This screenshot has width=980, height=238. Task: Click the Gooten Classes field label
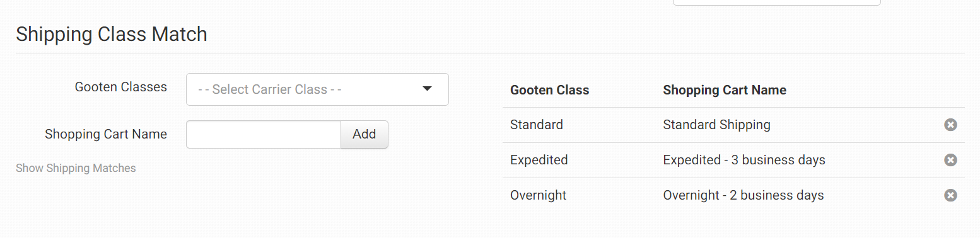click(x=121, y=87)
